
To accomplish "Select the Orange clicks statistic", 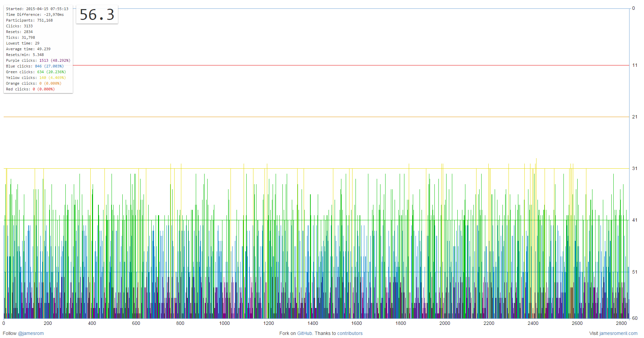I will pos(34,83).
